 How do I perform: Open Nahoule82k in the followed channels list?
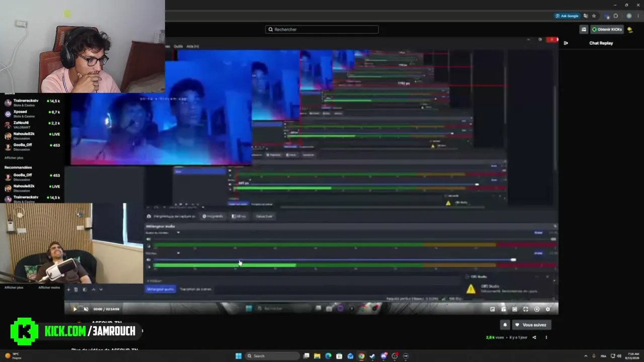click(x=32, y=136)
